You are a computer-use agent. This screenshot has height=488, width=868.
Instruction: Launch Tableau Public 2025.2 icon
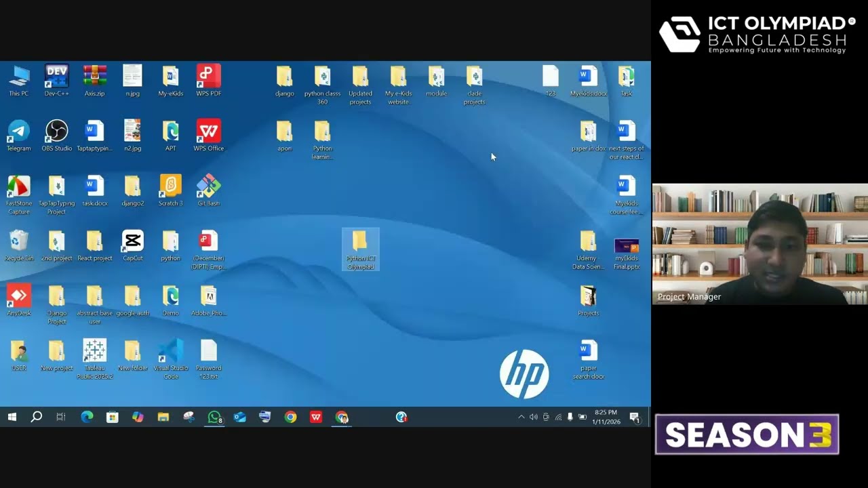pos(95,359)
